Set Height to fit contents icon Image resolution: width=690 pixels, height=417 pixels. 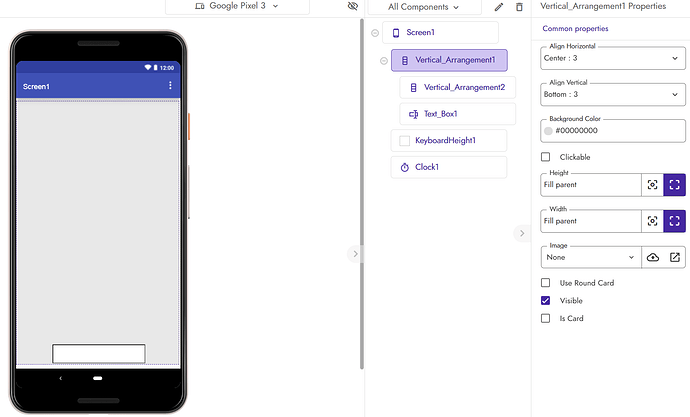[x=652, y=185]
